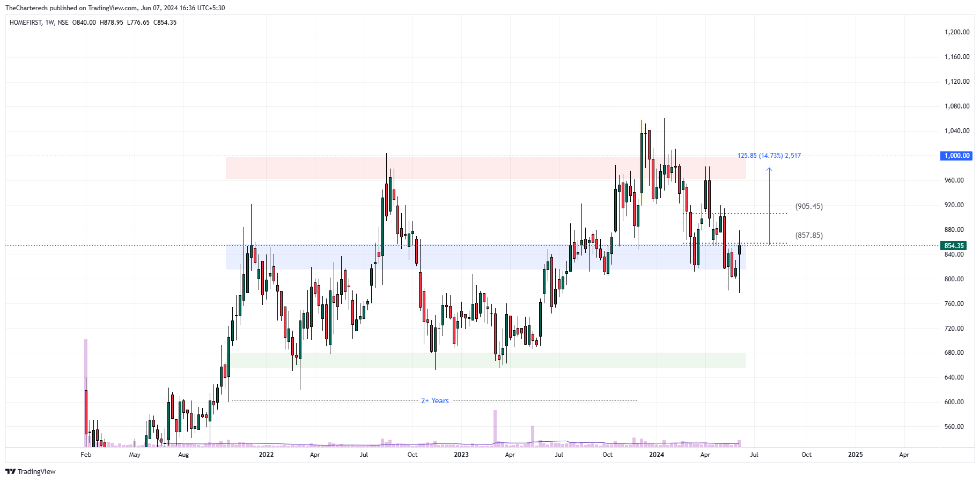Viewport: 980px width, 481px height.
Task: Click the May time axis label
Action: [x=135, y=455]
